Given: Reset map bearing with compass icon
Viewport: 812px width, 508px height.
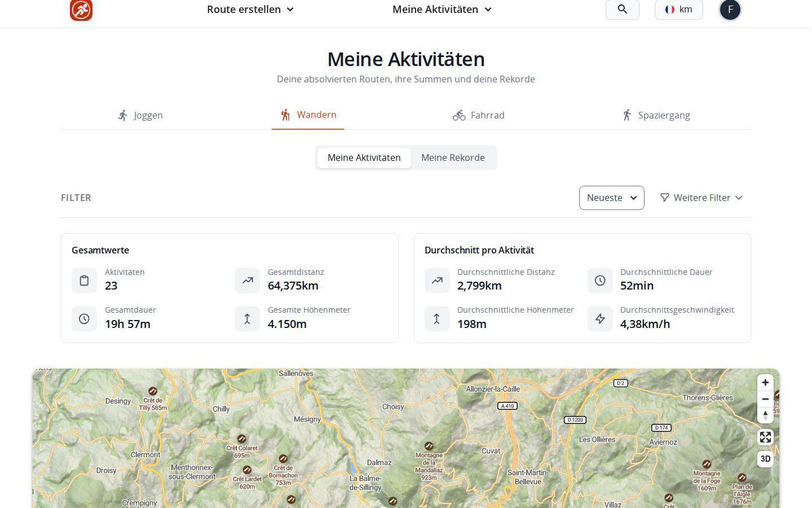Looking at the screenshot, I should [x=765, y=415].
